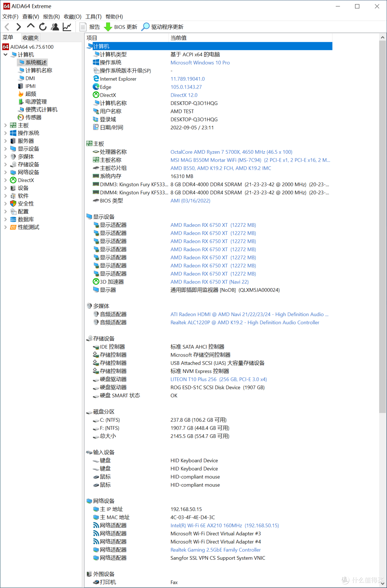Select 安全性 in the tree
The image size is (387, 588).
[x=22, y=204]
